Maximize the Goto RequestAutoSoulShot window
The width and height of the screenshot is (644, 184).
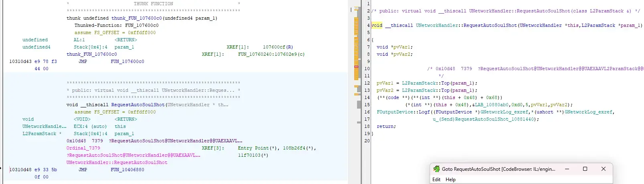coord(585,169)
